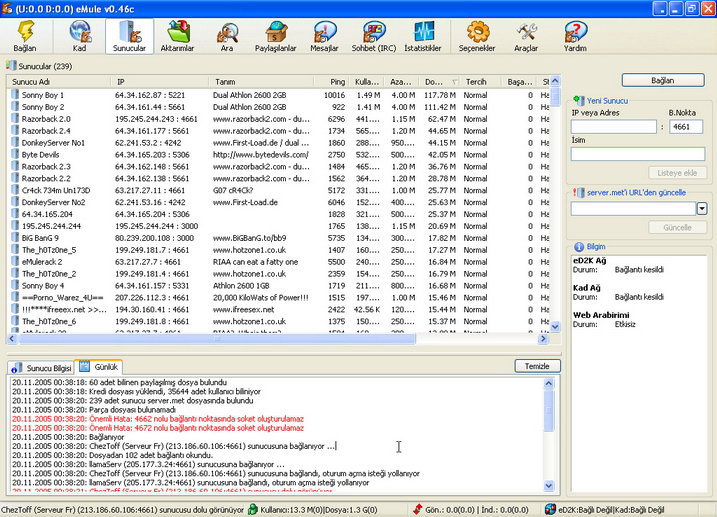The height and width of the screenshot is (517, 717).
Task: Click the Bağlan button in right panel
Action: (x=663, y=80)
